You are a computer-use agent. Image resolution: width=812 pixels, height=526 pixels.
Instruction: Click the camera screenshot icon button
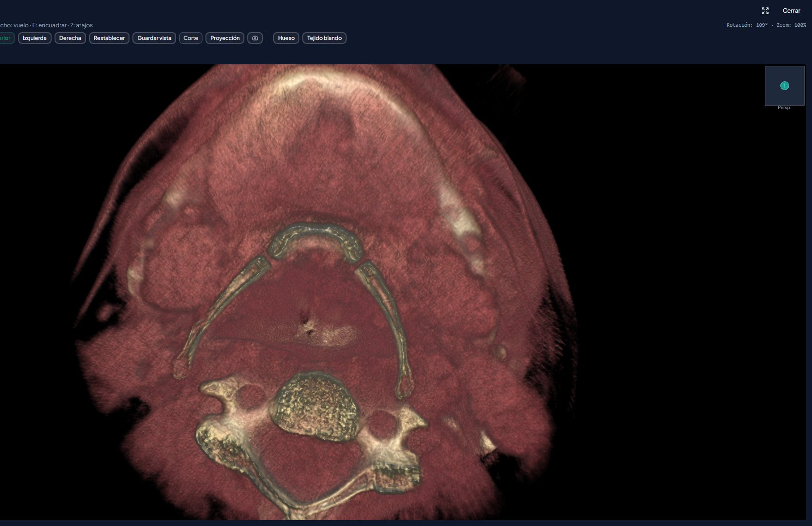click(255, 38)
